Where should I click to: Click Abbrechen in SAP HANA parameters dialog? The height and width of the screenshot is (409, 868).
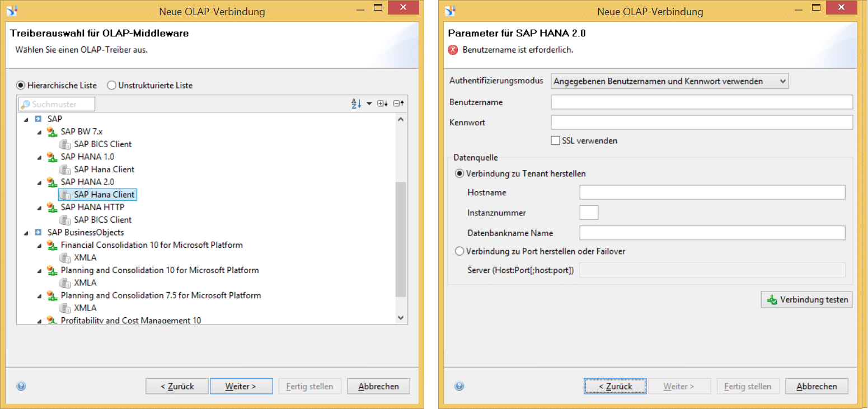pyautogui.click(x=817, y=386)
